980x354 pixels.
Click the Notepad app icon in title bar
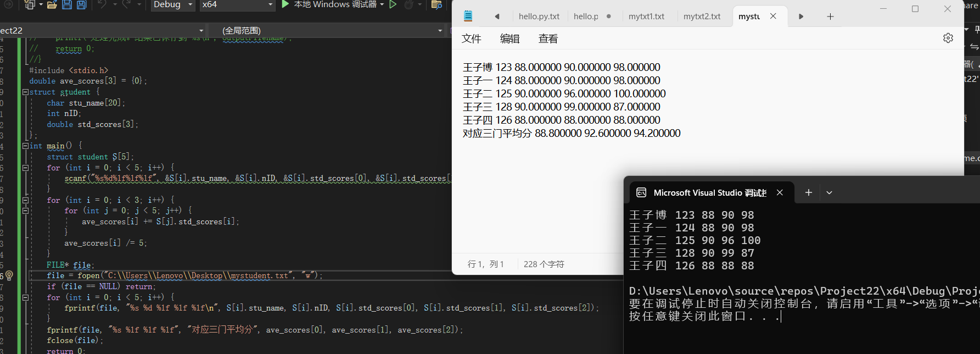(x=468, y=16)
